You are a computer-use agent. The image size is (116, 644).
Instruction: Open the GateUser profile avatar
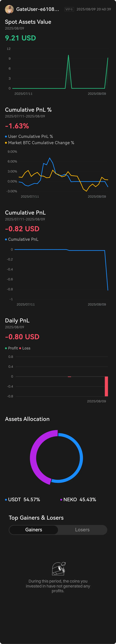[x=9, y=9]
